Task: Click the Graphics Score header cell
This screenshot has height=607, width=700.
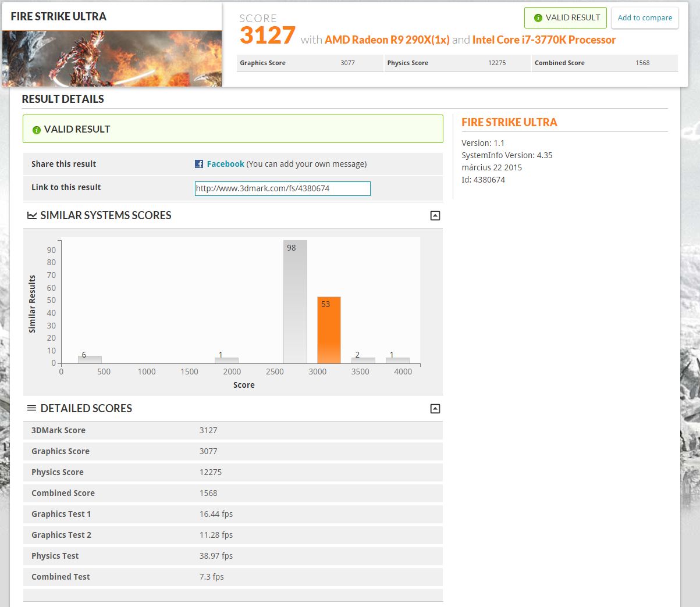Action: 310,63
